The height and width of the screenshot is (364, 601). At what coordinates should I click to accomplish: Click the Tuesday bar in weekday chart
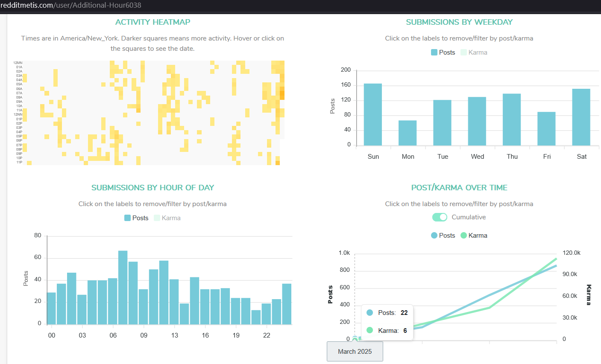pyautogui.click(x=442, y=123)
